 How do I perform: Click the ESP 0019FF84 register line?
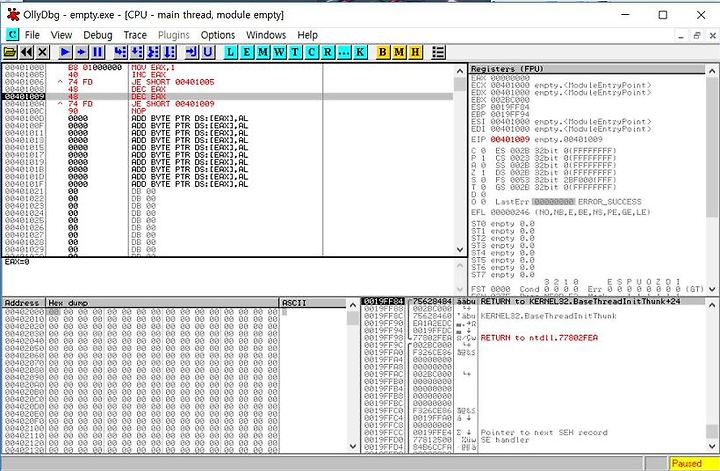[501, 107]
